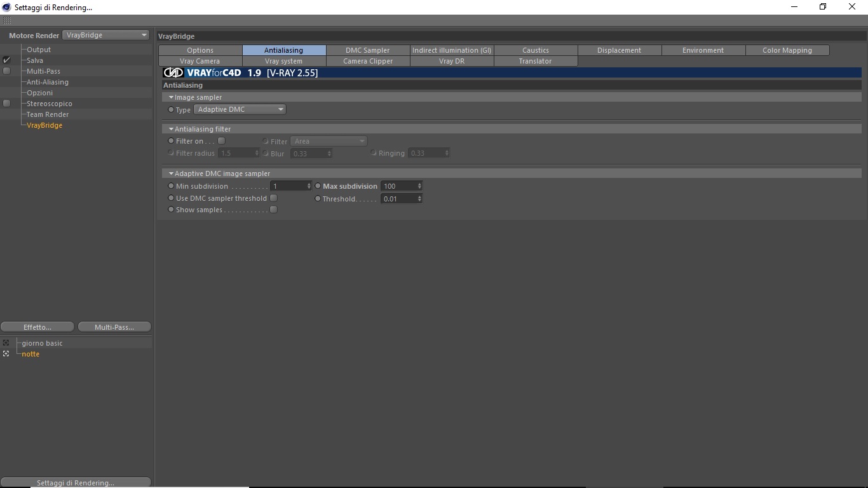Click the Settaggi di Rendering... button at bottom

pyautogui.click(x=76, y=483)
